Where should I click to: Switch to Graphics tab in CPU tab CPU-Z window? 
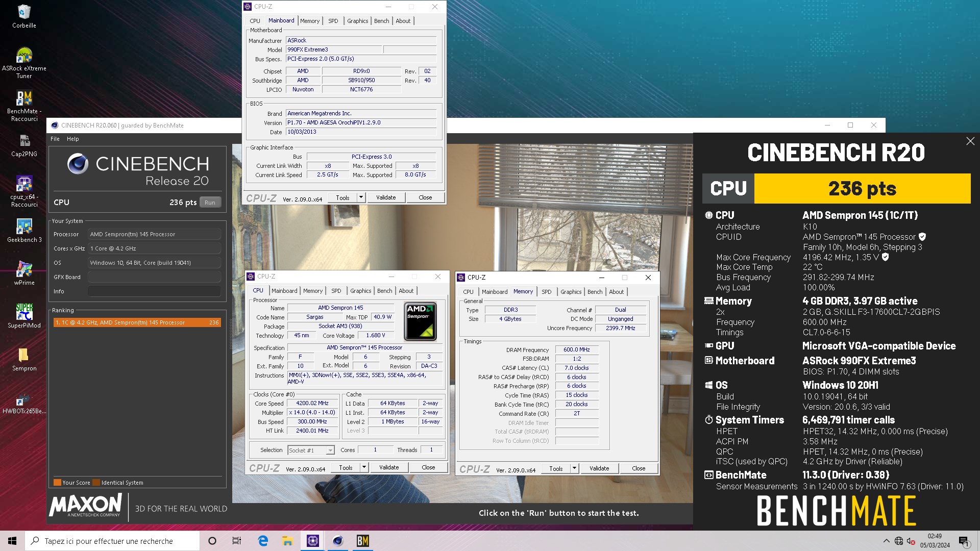click(361, 291)
